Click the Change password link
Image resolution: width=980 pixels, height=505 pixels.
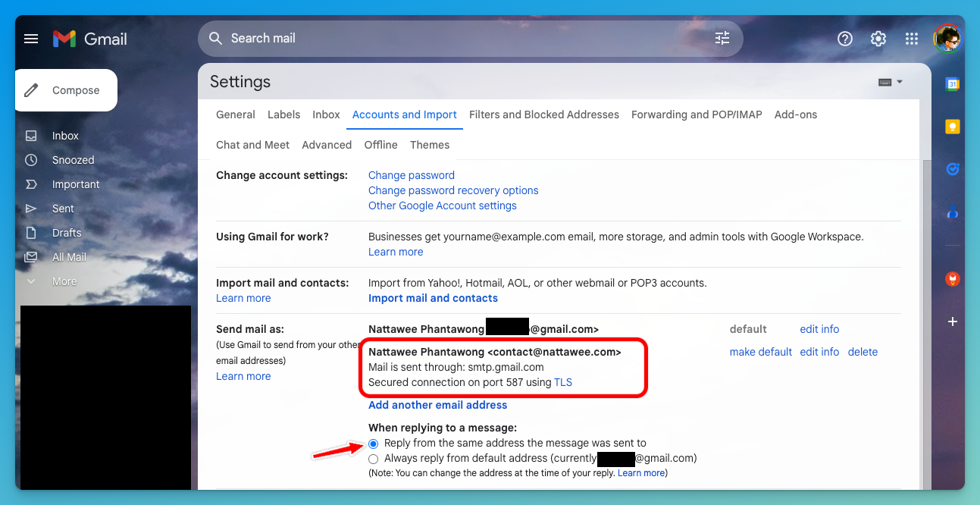[411, 175]
